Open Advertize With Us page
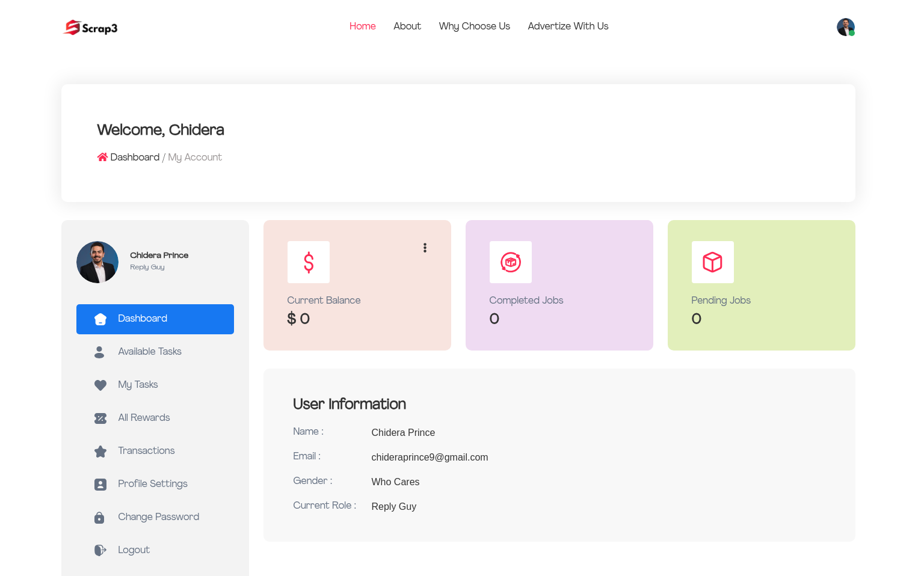 pos(568,26)
